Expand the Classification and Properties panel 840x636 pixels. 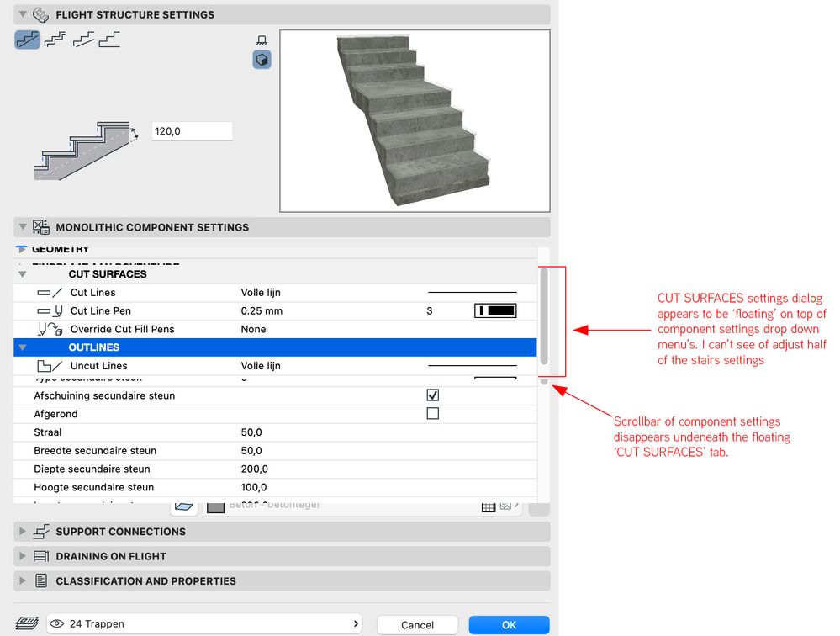[x=23, y=580]
